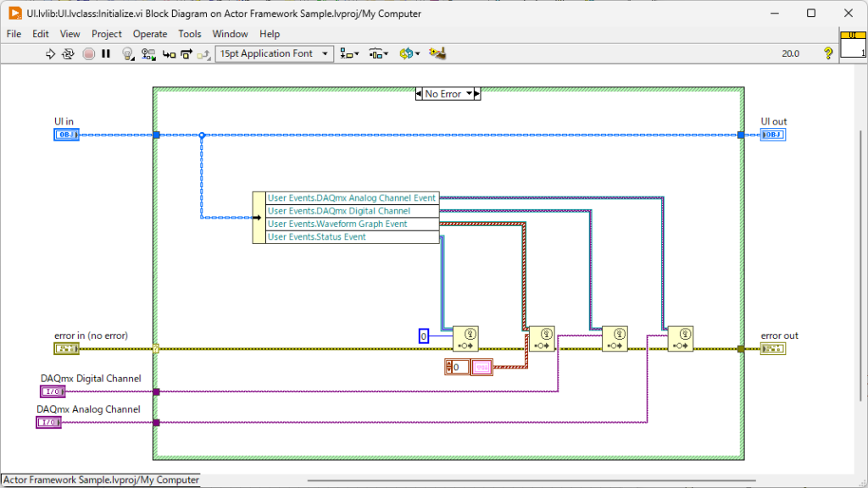Image resolution: width=868 pixels, height=488 pixels.
Task: Open the case selector No Error dropdown
Action: pyautogui.click(x=469, y=93)
